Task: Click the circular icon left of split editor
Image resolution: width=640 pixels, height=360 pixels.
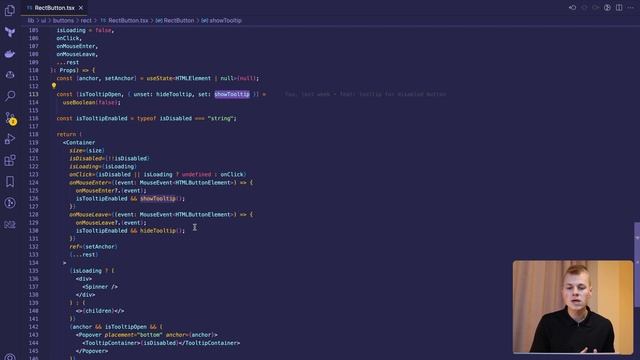Action: [607, 7]
